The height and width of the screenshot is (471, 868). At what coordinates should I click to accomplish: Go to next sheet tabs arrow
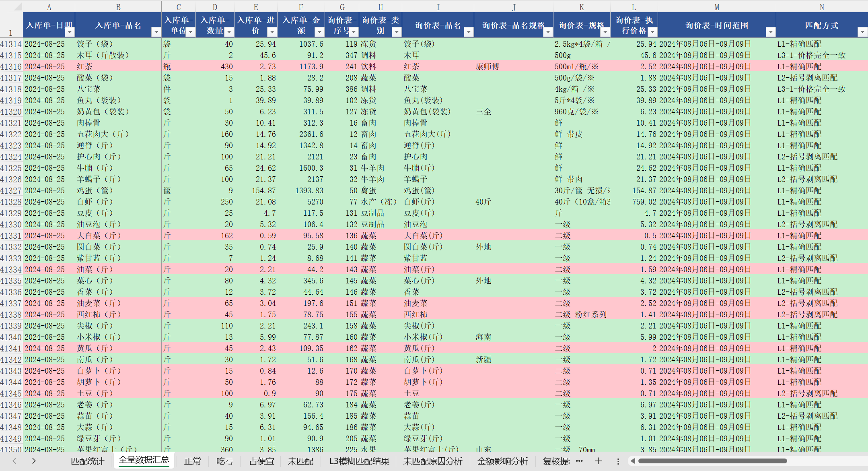[34, 461]
